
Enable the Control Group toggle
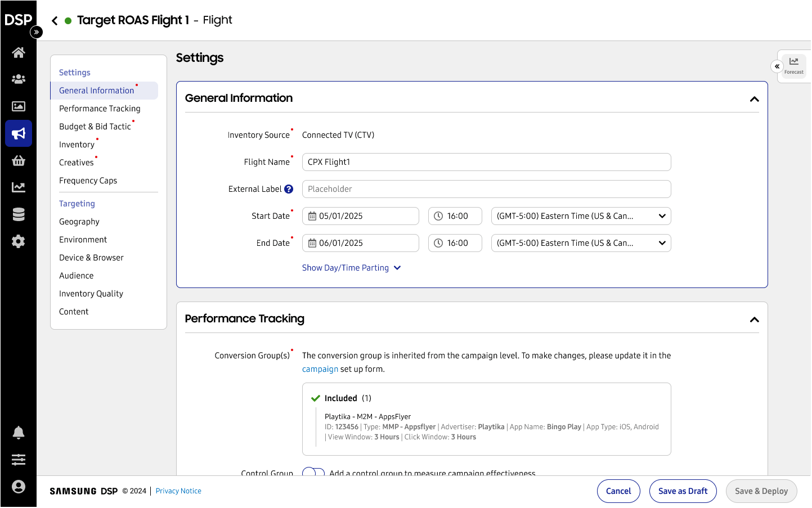tap(313, 473)
